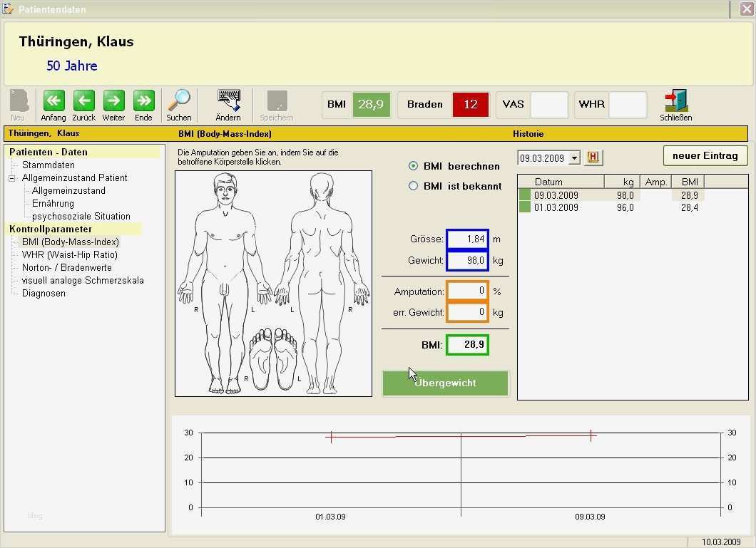
Task: Open WHR (Waist-Hip Ratio) in sidebar
Action: pos(69,254)
